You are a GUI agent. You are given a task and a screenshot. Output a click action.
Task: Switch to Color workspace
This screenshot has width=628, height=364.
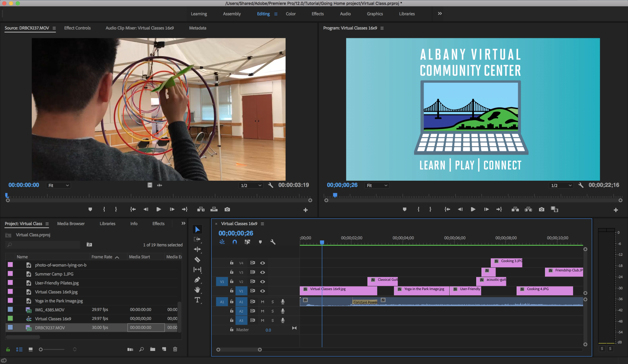[290, 14]
